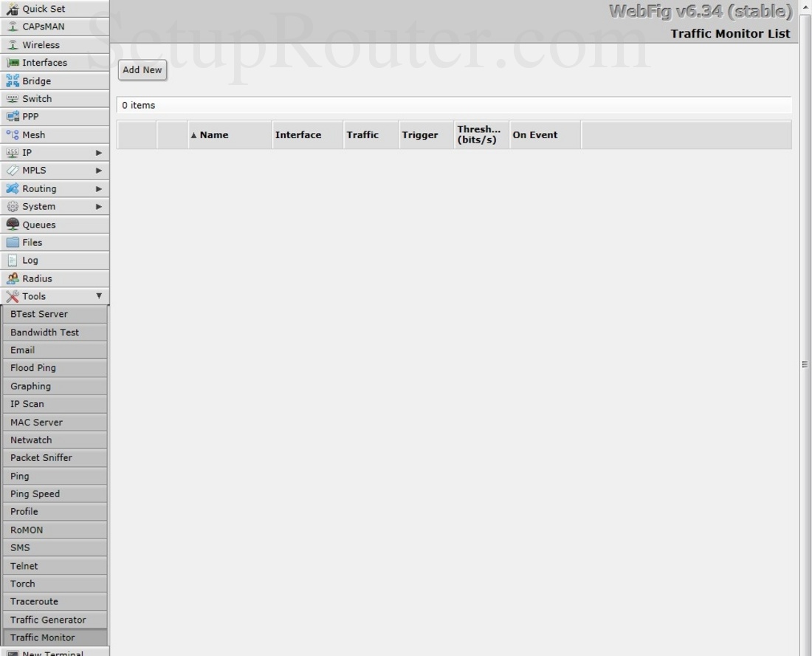Open MAC Server settings
Screen dimensions: 812x656
55,423
